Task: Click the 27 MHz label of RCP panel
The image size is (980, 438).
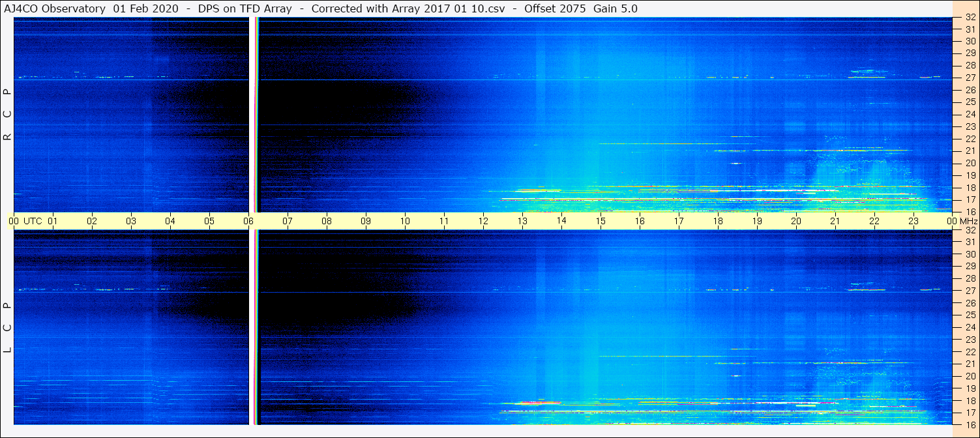Action: (x=970, y=78)
